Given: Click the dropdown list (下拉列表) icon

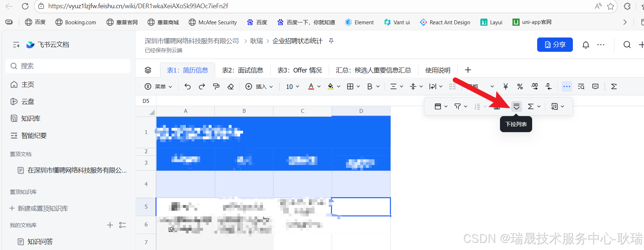Looking at the screenshot, I should tap(516, 106).
